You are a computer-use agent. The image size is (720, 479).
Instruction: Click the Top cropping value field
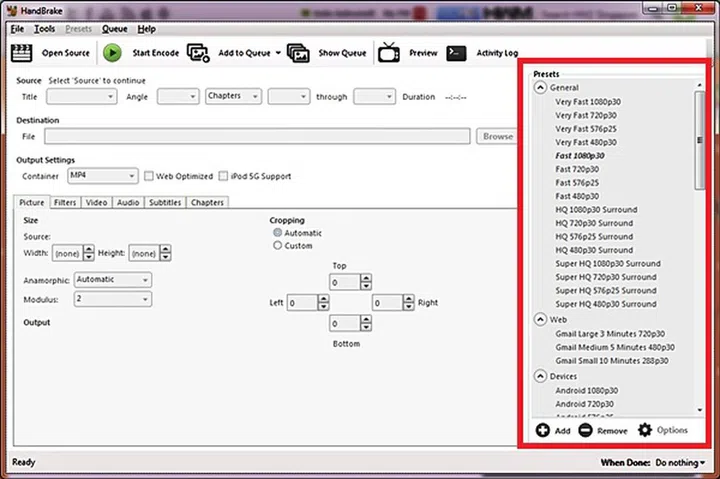(x=345, y=282)
